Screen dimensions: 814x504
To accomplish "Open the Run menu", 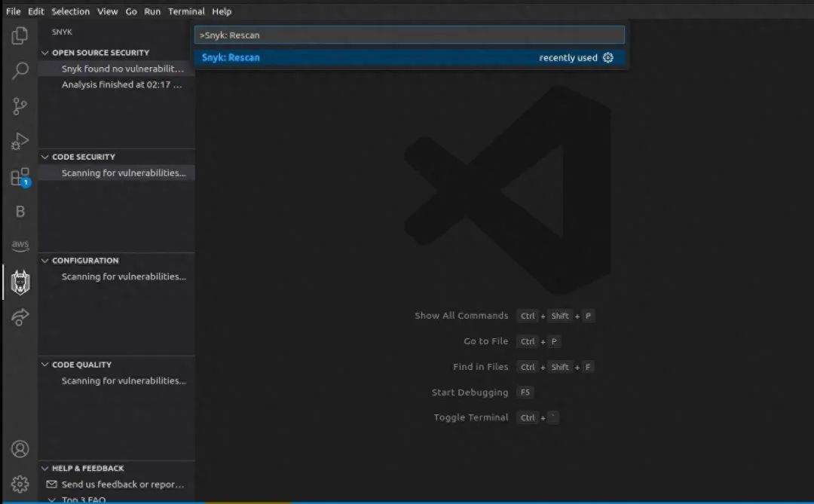I will click(152, 11).
